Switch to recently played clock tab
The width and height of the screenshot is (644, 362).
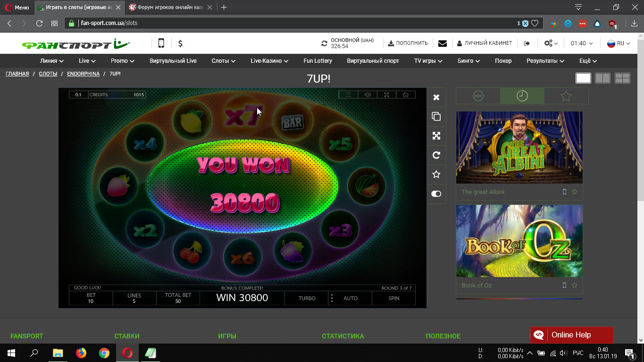pyautogui.click(x=522, y=96)
